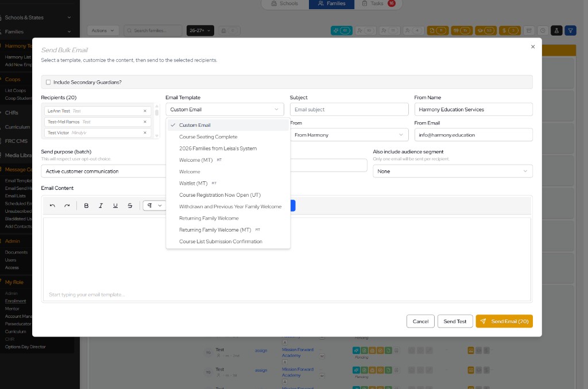Open the 26-27+ year selector dropdown
This screenshot has height=389, width=588.
[200, 31]
